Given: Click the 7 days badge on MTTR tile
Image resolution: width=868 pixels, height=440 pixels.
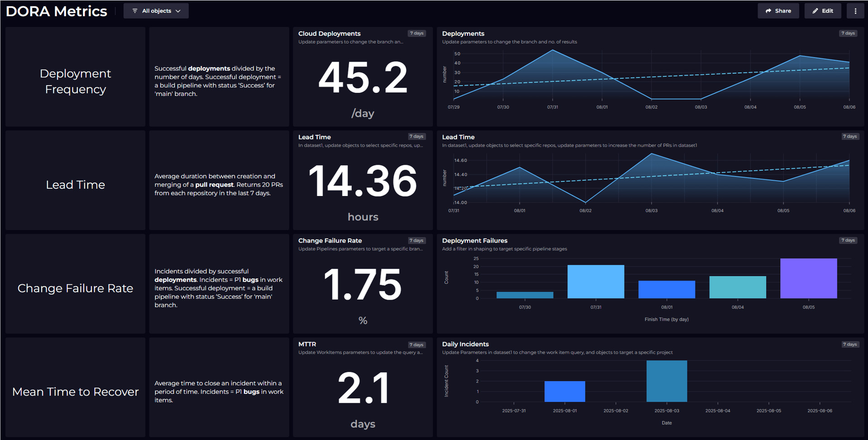Looking at the screenshot, I should (x=416, y=344).
